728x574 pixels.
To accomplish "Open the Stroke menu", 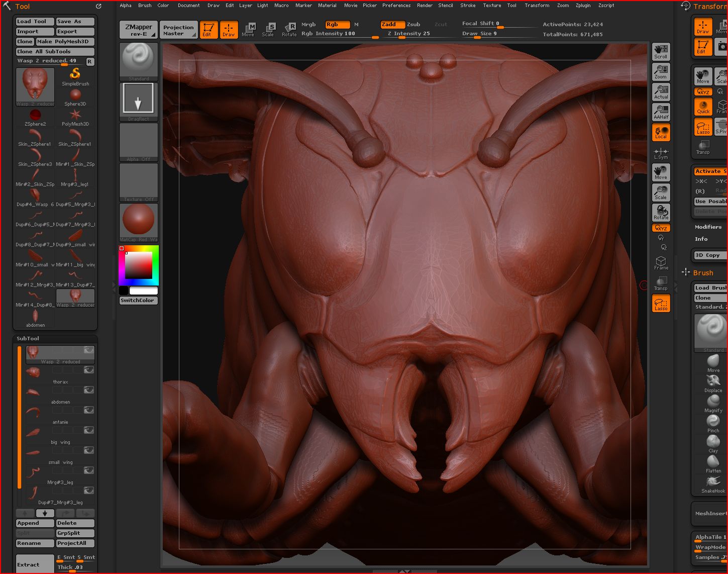I will click(x=467, y=6).
